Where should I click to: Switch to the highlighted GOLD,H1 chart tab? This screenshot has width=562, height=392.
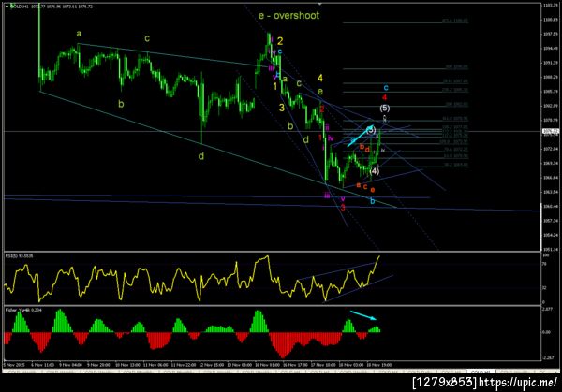coord(481,372)
